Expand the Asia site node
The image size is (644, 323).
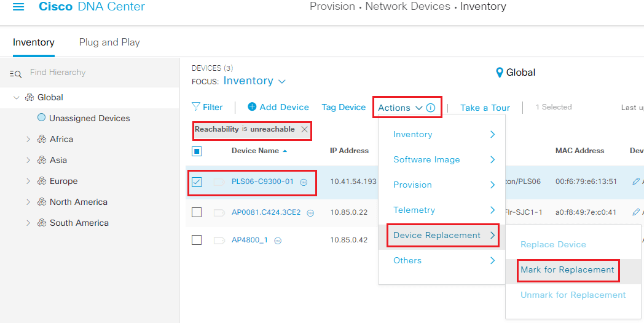[28, 160]
